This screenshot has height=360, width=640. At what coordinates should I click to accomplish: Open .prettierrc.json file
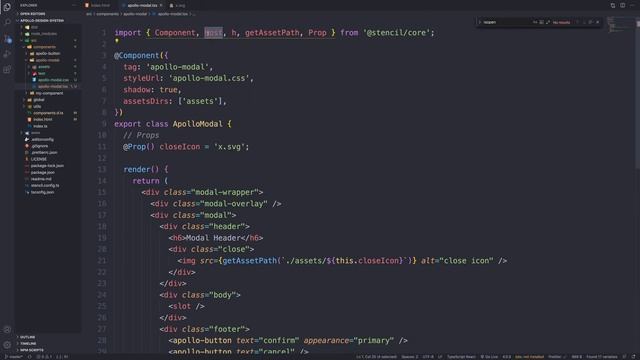(44, 153)
